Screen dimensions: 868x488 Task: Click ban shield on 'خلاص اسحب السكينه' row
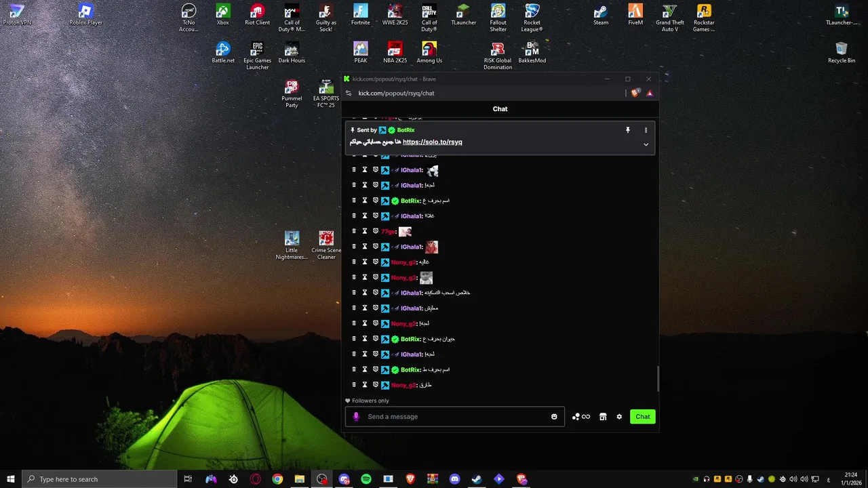tap(376, 293)
